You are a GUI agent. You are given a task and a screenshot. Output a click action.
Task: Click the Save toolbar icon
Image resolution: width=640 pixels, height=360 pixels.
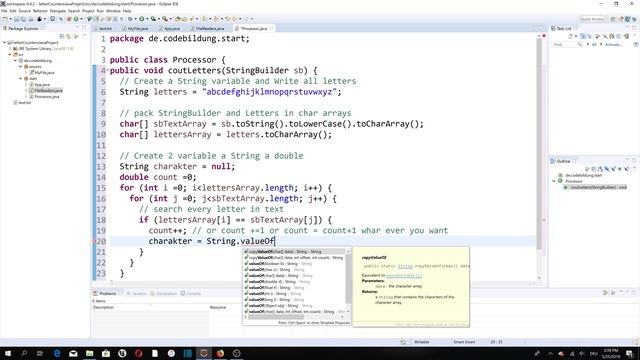click(x=16, y=19)
